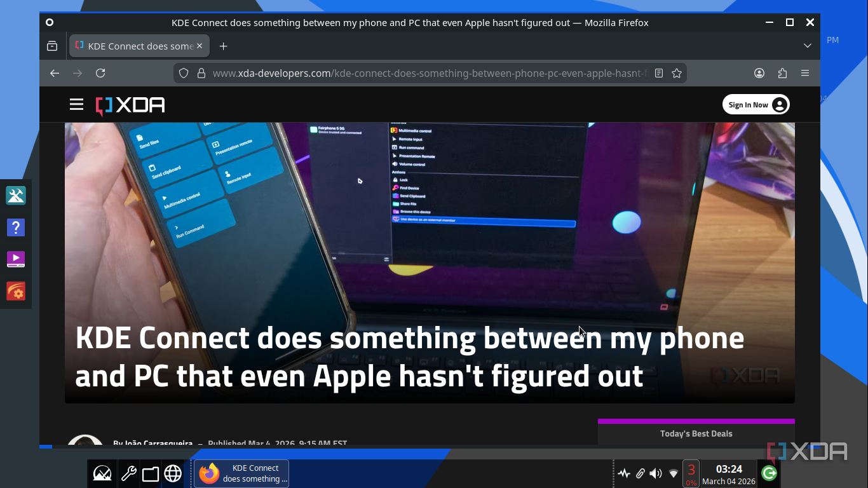The image size is (868, 488).
Task: Launch the web browser globe icon in the taskbar
Action: coord(173,473)
